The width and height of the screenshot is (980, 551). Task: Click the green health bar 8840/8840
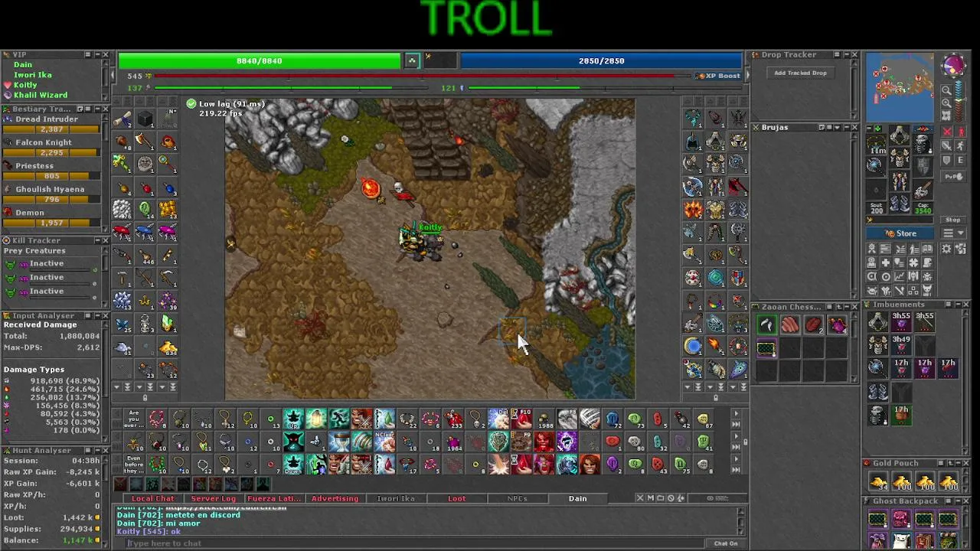260,60
